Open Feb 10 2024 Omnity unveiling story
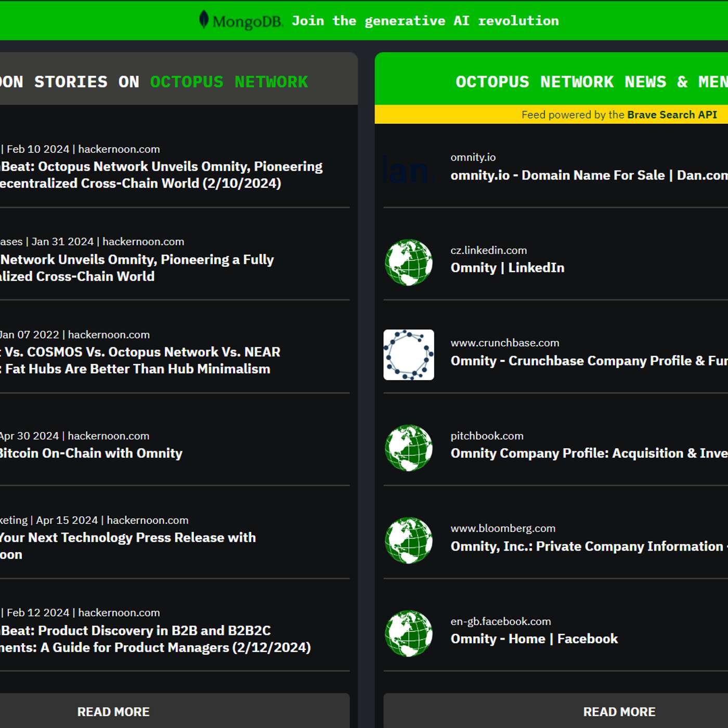 pyautogui.click(x=161, y=175)
